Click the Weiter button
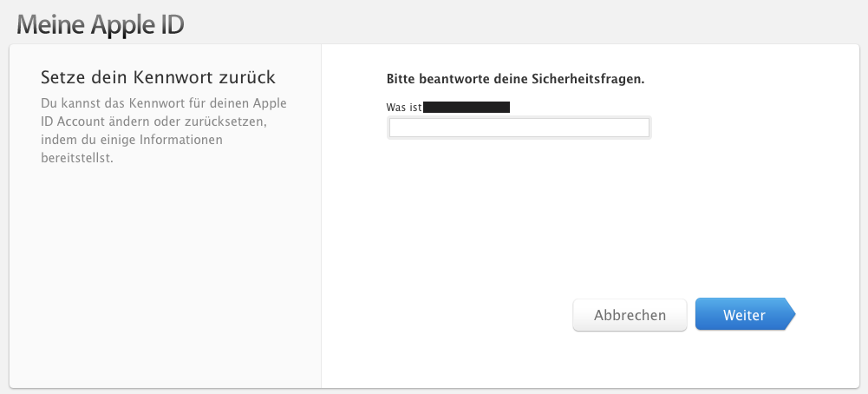The width and height of the screenshot is (868, 394). (745, 315)
